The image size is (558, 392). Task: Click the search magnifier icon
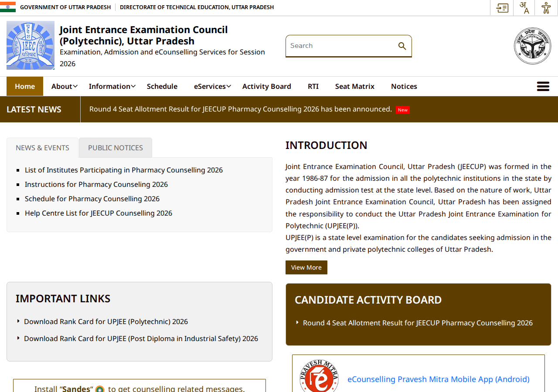tap(402, 46)
